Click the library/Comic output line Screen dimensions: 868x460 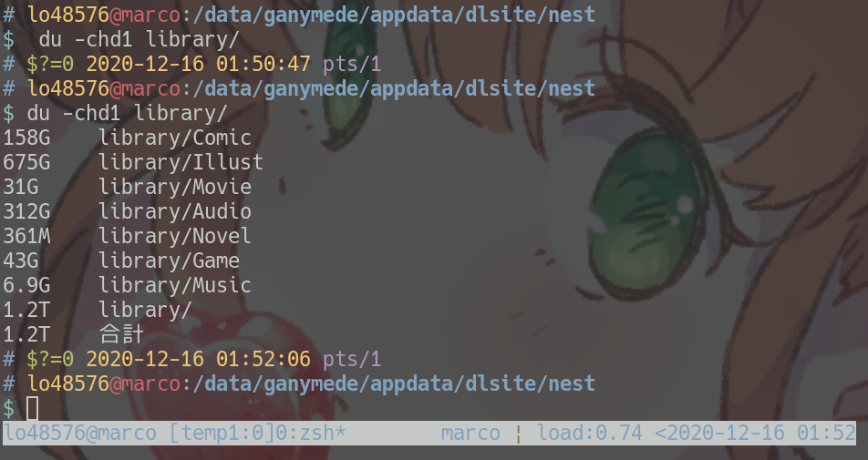(128, 138)
